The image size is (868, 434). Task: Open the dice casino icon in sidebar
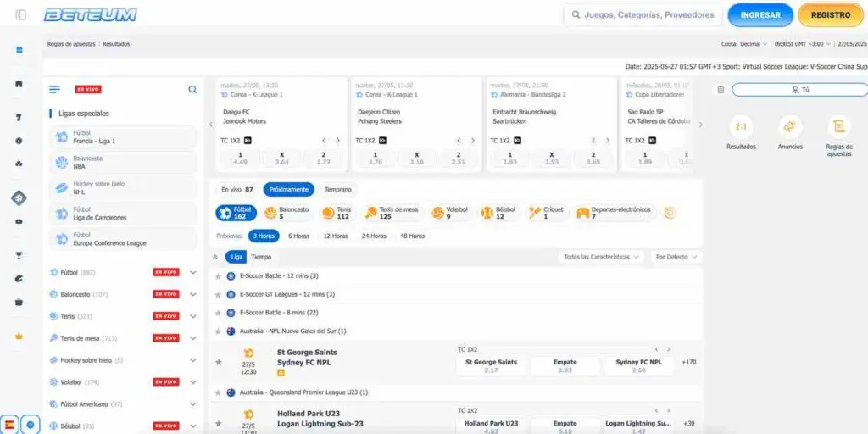tap(19, 141)
